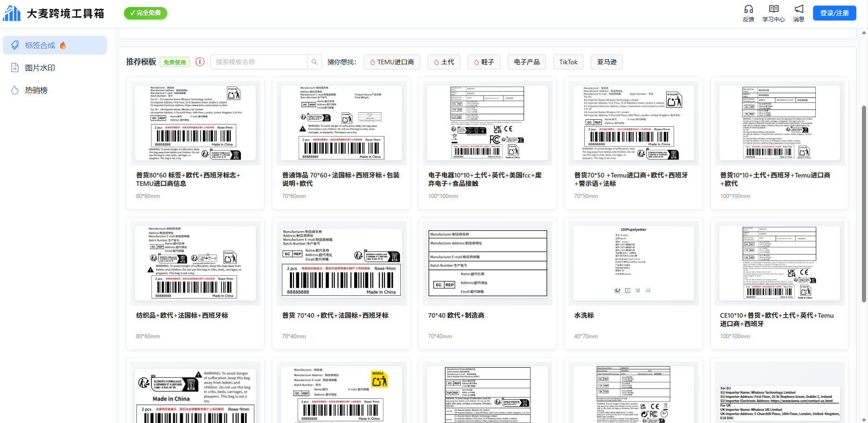868x423 pixels.
Task: Click the title 电子电器10*10+土代+英代+美国fcc+废弃电子+食品接触
Action: point(485,179)
